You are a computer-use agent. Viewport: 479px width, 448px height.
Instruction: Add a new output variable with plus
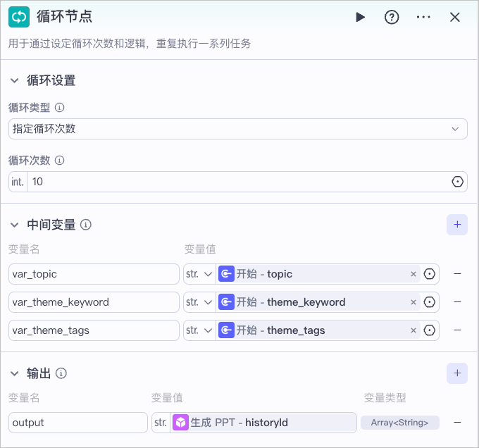pyautogui.click(x=457, y=373)
